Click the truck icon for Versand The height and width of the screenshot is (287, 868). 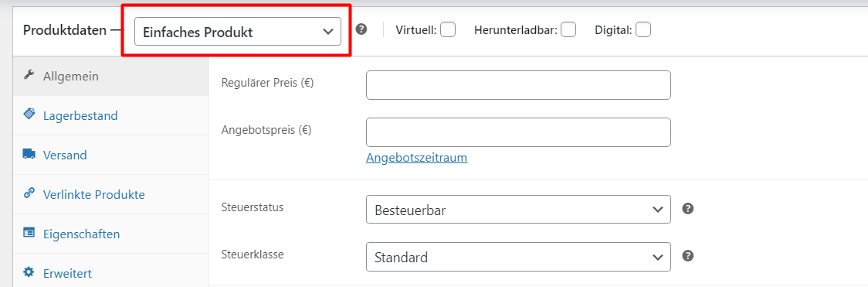[x=29, y=155]
